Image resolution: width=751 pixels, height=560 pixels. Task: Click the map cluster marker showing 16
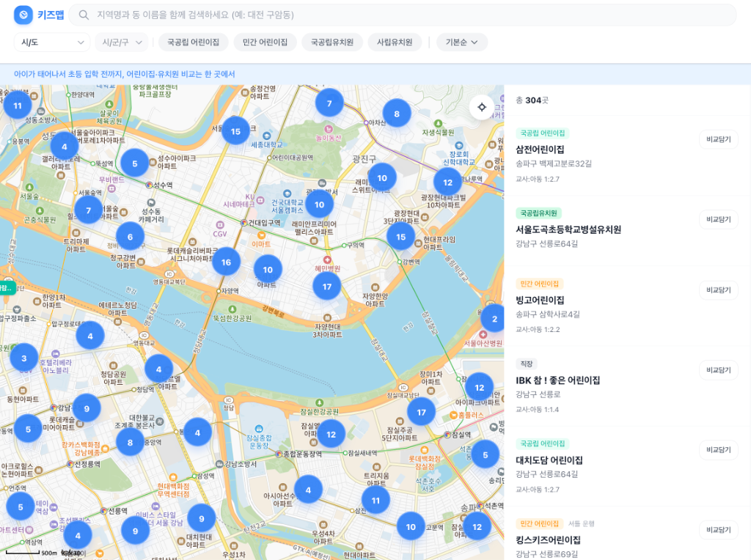click(x=226, y=262)
